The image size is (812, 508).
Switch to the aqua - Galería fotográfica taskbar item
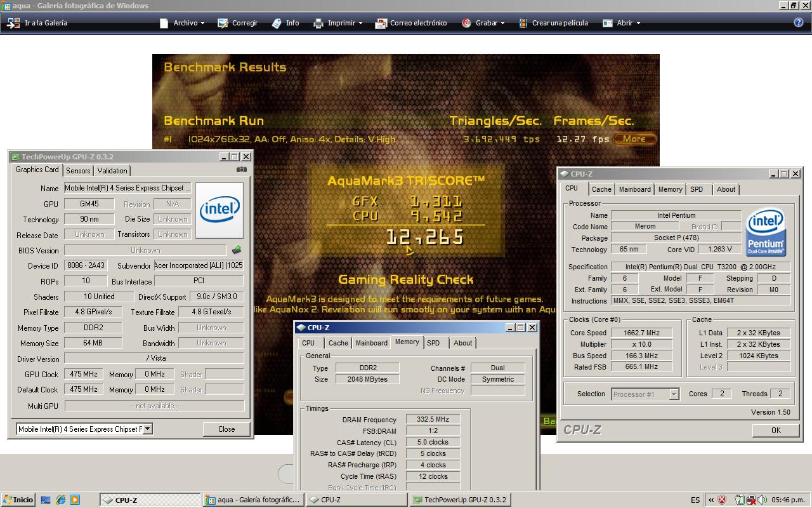[x=253, y=500]
